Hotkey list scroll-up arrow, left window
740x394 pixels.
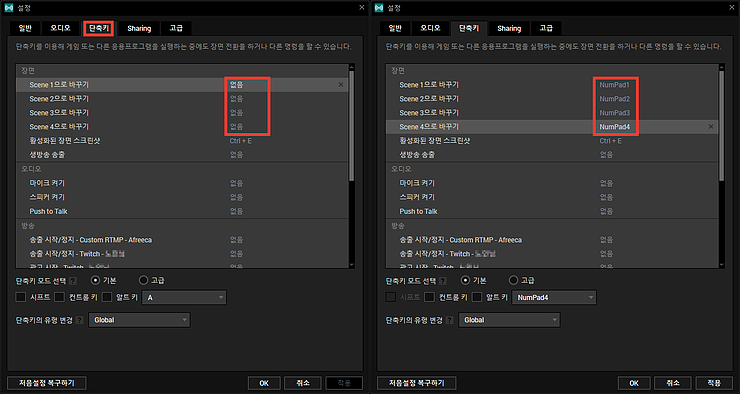pos(351,68)
